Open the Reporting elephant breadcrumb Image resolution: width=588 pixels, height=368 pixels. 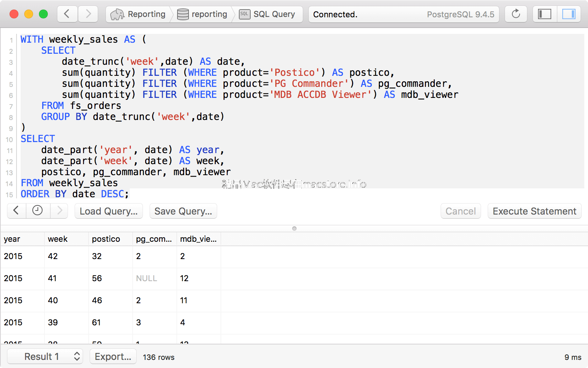[138, 14]
